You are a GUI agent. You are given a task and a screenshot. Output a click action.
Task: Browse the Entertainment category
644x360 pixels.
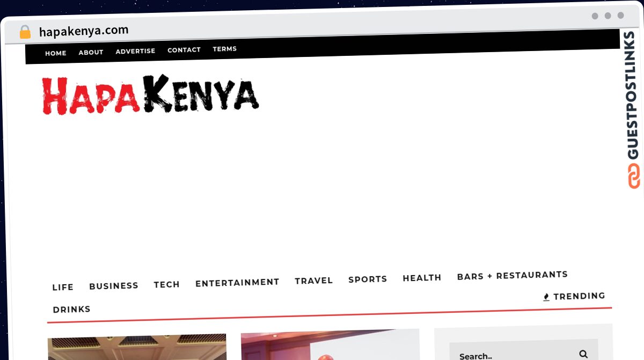[x=237, y=283]
